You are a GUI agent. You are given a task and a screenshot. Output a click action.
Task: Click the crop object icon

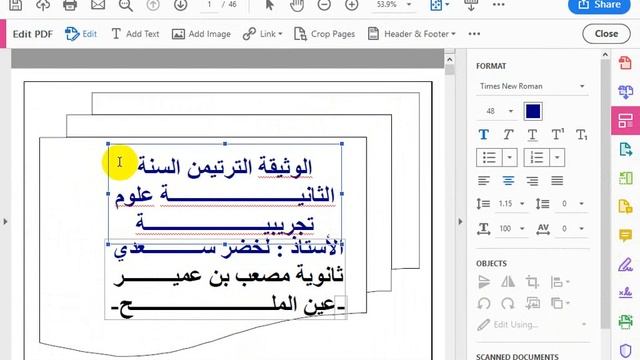tap(532, 282)
